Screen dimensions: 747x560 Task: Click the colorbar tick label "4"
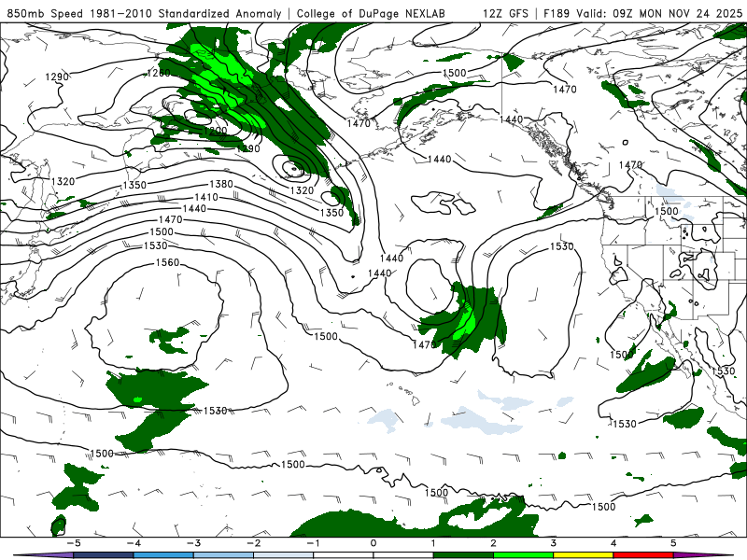coord(613,543)
